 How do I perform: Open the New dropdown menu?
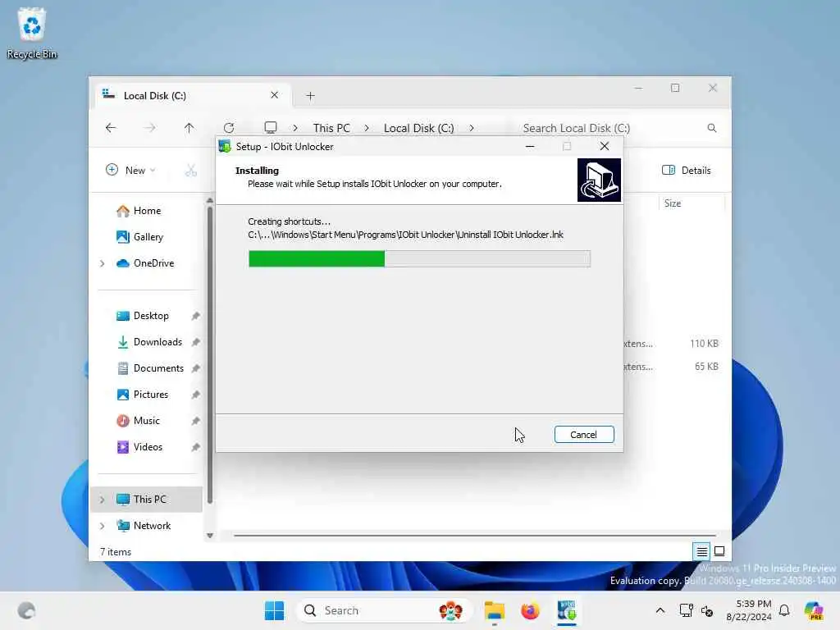pos(130,171)
